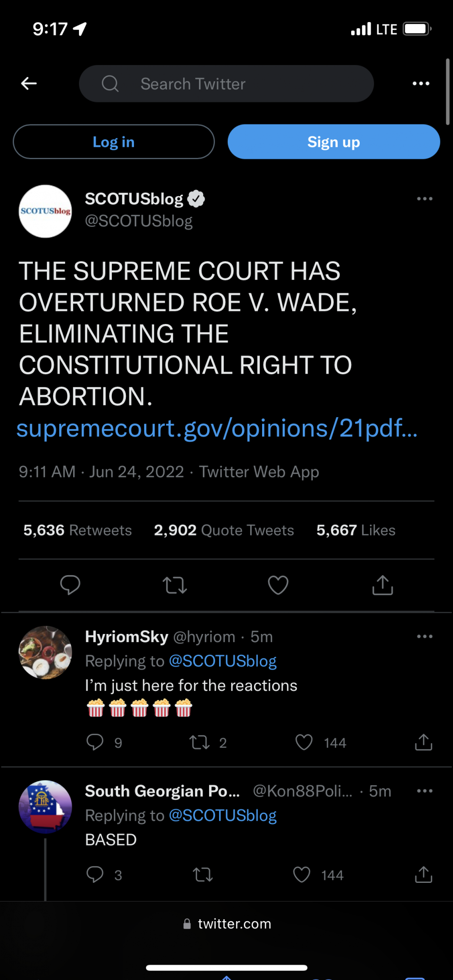Share the SCOTUSblog tweet
Image resolution: width=453 pixels, height=980 pixels.
click(x=382, y=585)
